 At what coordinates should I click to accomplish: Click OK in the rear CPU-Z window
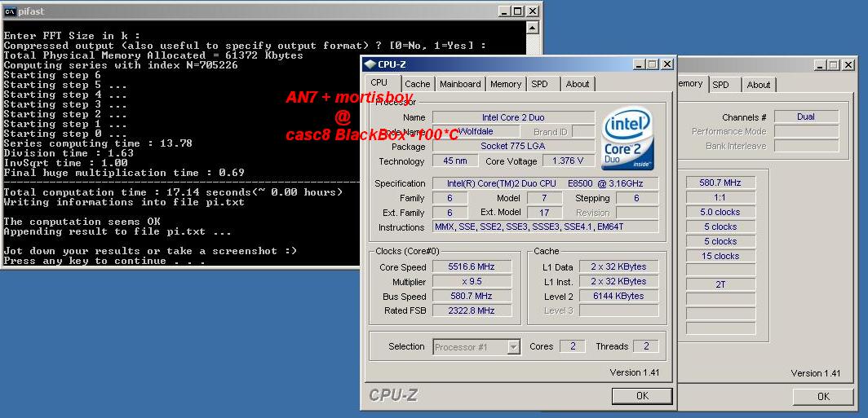pyautogui.click(x=823, y=397)
